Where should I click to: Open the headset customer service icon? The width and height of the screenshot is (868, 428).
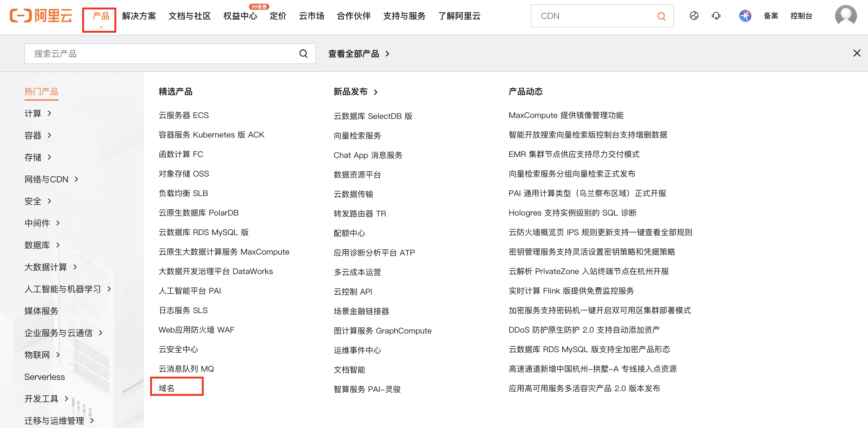coord(716,16)
